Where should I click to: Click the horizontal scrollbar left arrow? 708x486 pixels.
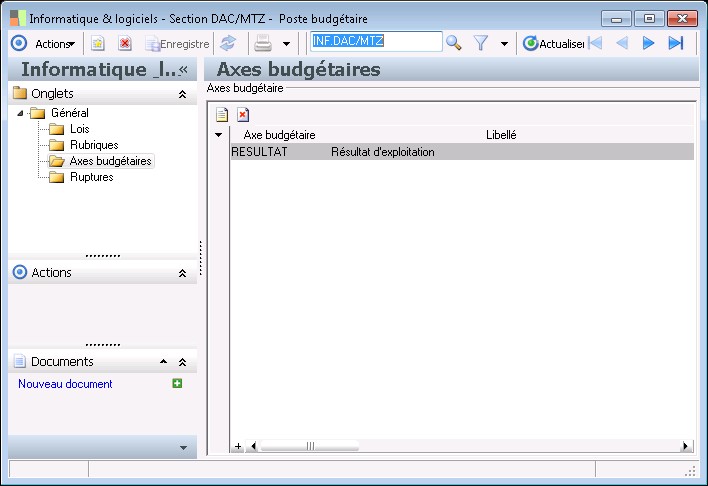click(x=253, y=446)
